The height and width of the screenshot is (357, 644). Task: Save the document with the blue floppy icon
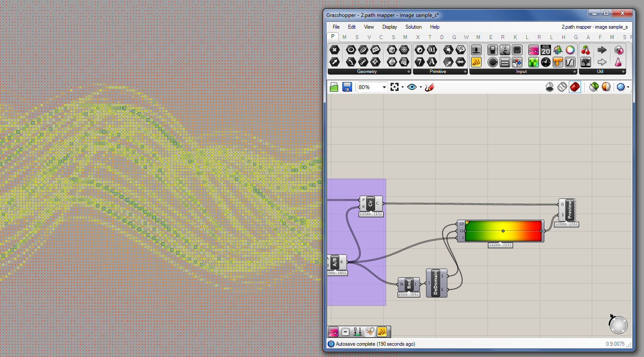point(347,87)
